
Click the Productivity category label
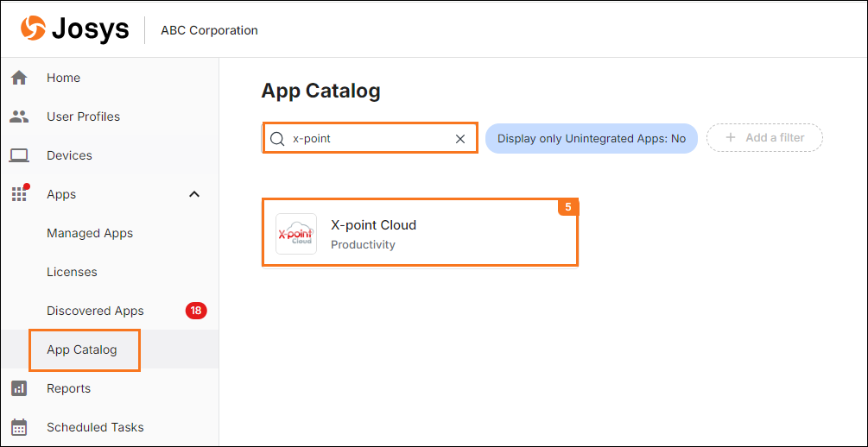tap(363, 244)
